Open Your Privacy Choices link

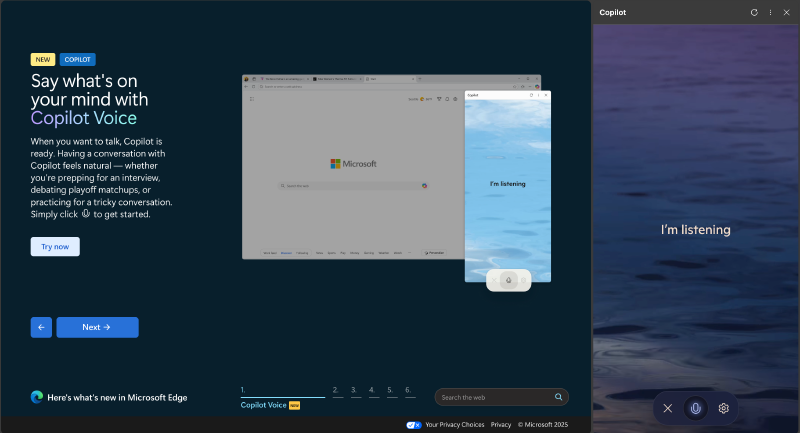pyautogui.click(x=454, y=425)
